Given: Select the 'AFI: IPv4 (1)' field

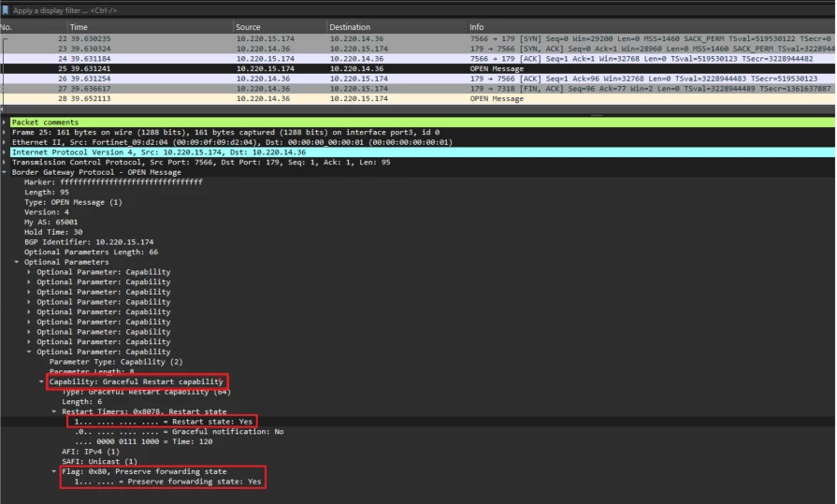Looking at the screenshot, I should pos(90,452).
